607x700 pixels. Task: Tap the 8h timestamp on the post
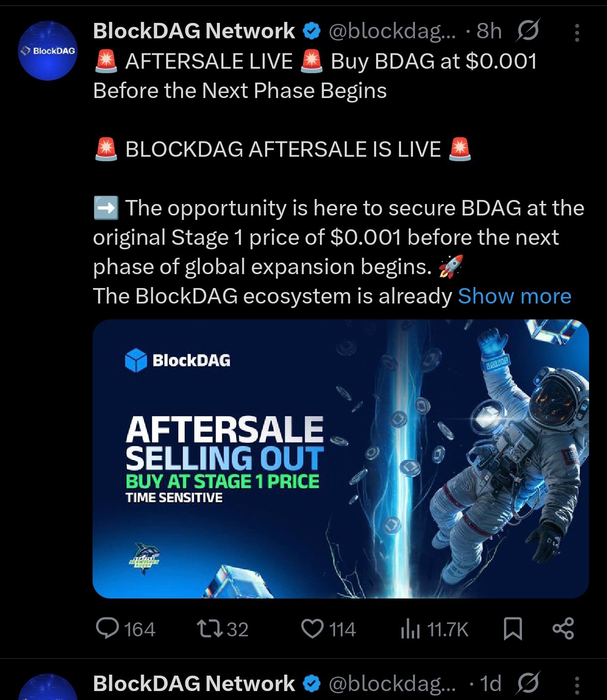pyautogui.click(x=489, y=31)
